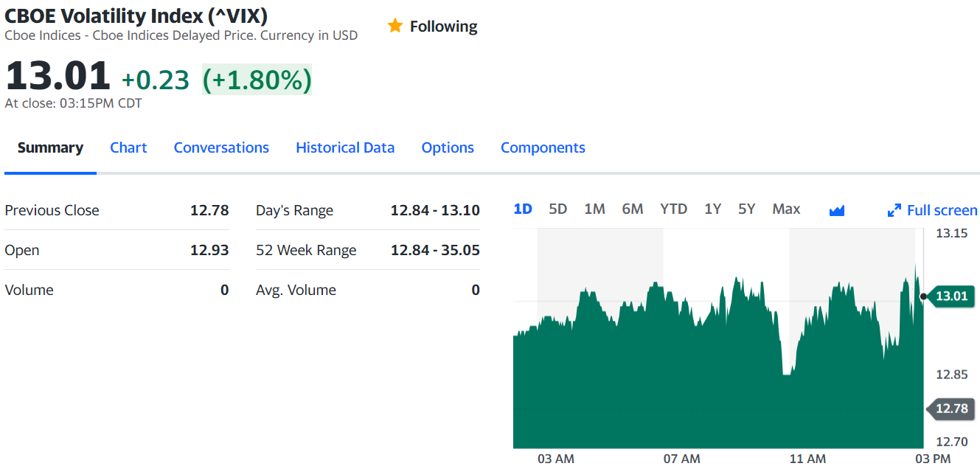Select the 5D chart range
This screenshot has height=469, width=980.
[x=558, y=209]
